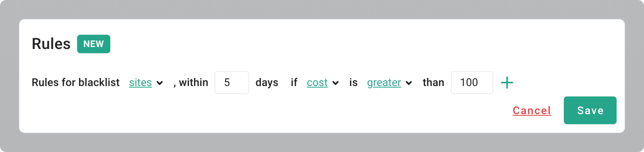Click the 'if' text label
The height and width of the screenshot is (152, 644).
(294, 83)
